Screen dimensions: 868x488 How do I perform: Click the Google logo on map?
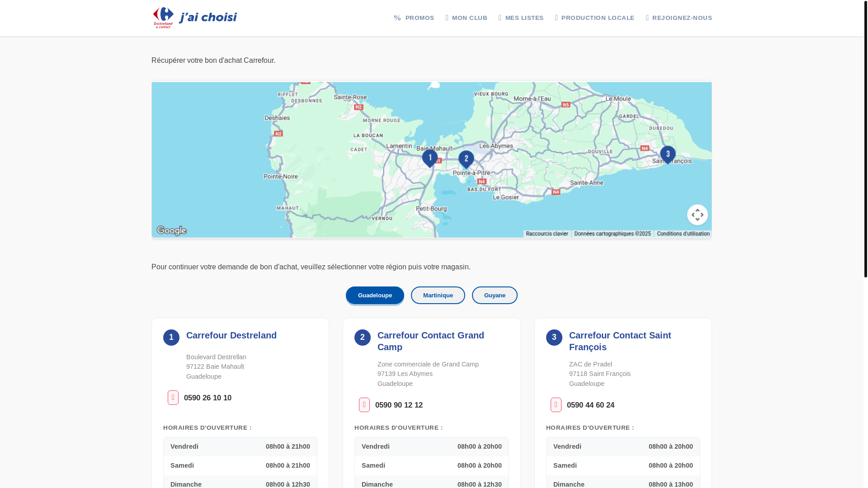pyautogui.click(x=172, y=230)
